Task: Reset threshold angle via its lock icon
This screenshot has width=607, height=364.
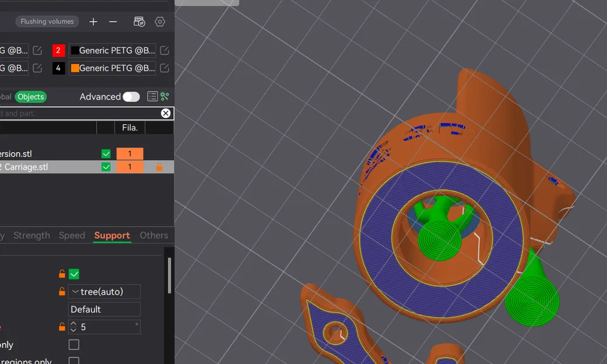Action: tap(62, 327)
